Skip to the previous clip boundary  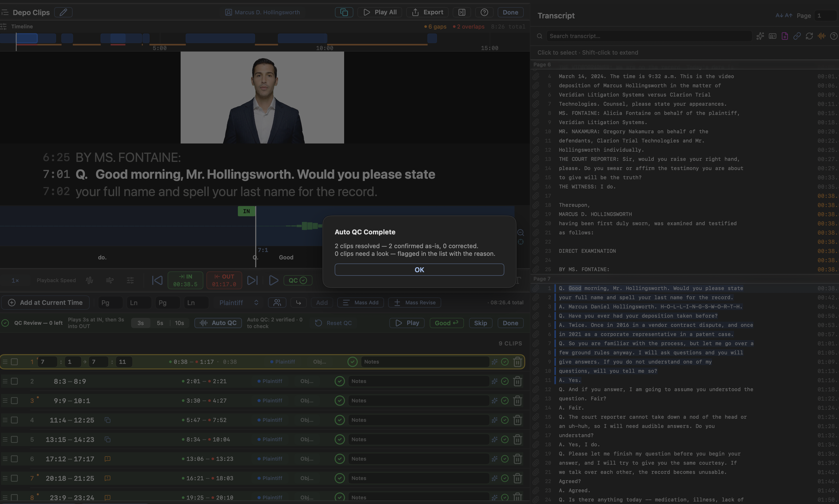pos(157,280)
